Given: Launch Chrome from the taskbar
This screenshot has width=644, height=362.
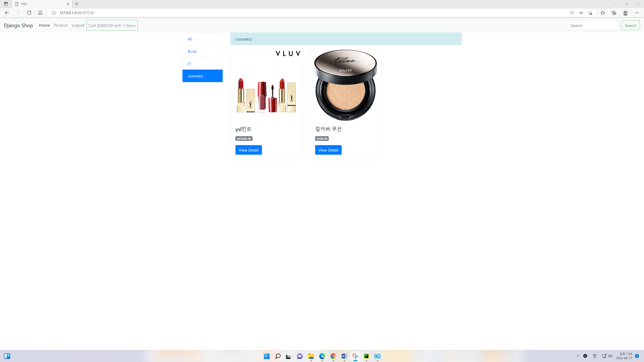Looking at the screenshot, I should [x=333, y=356].
